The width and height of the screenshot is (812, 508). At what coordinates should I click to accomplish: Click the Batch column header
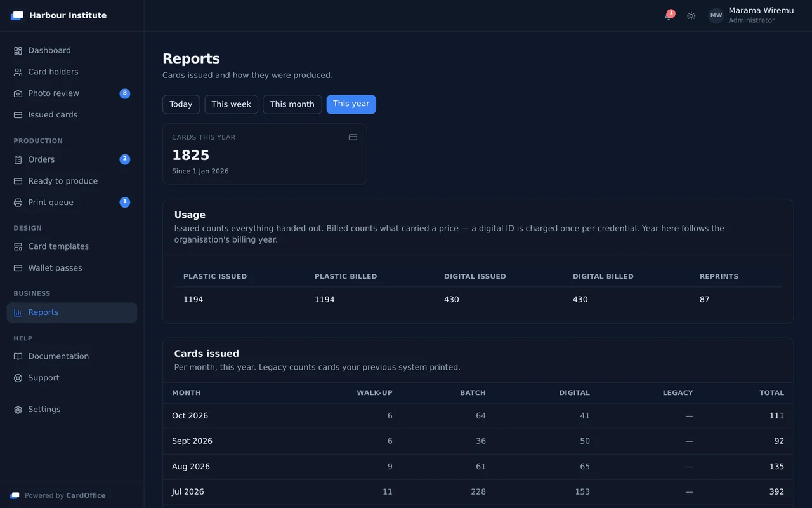click(473, 392)
